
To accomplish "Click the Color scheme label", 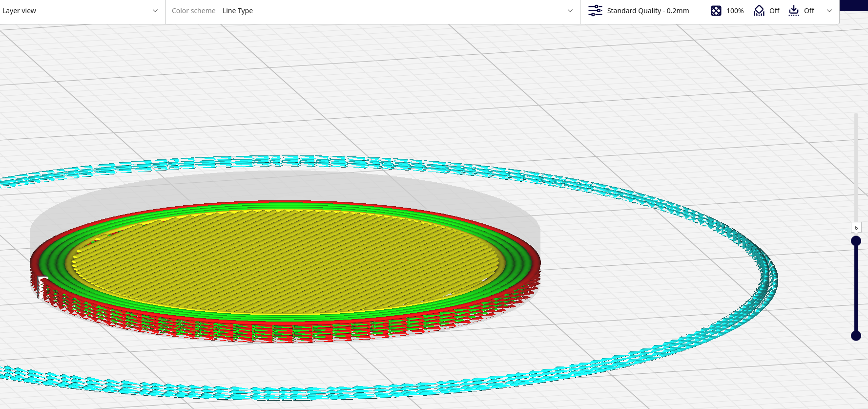I will [x=193, y=11].
